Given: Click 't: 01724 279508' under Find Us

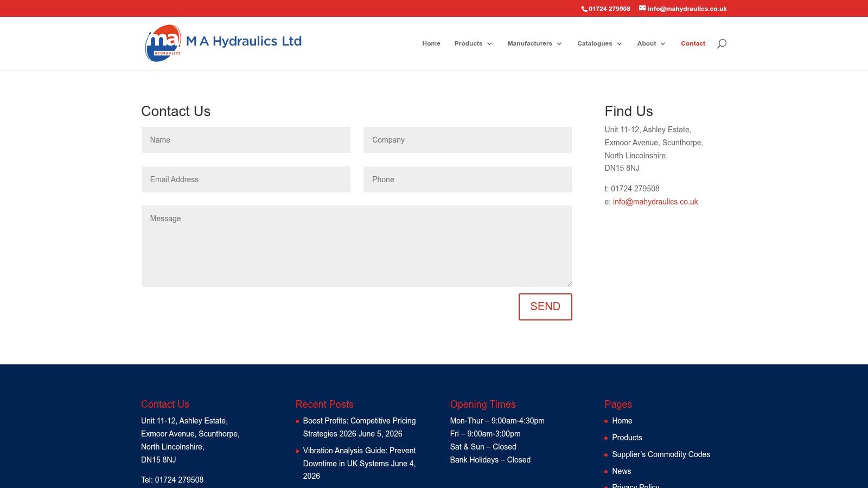Looking at the screenshot, I should [x=632, y=189].
